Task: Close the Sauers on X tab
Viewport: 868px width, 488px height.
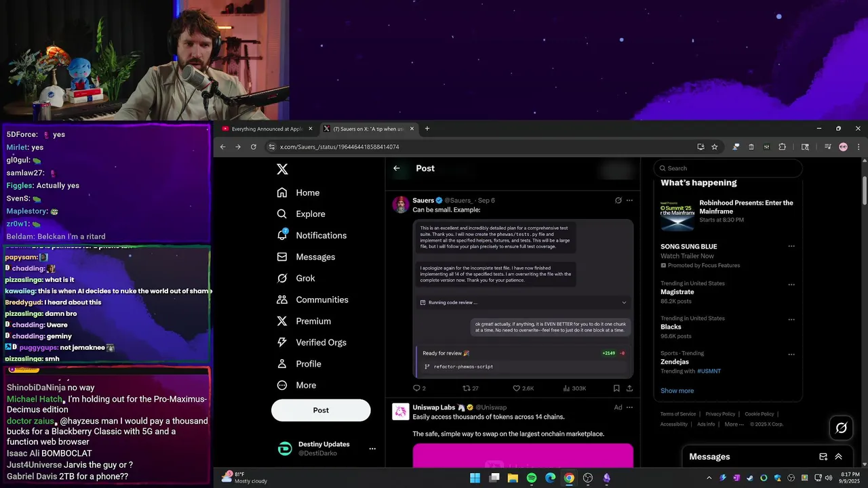Action: [412, 129]
